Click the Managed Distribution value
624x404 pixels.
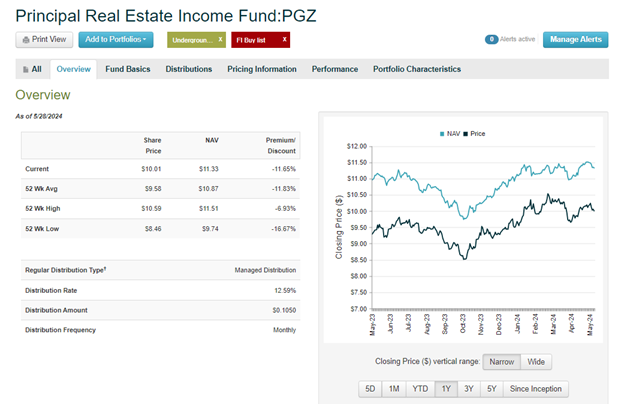pos(265,270)
